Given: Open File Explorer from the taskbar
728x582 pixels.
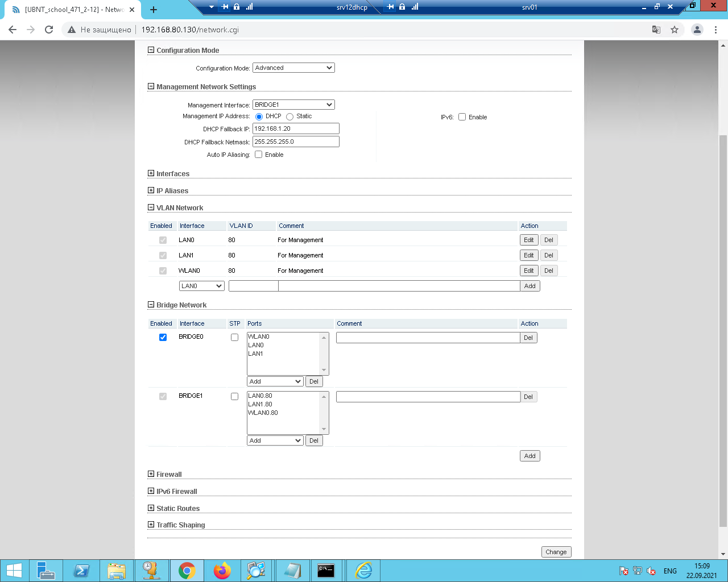Looking at the screenshot, I should [x=117, y=571].
